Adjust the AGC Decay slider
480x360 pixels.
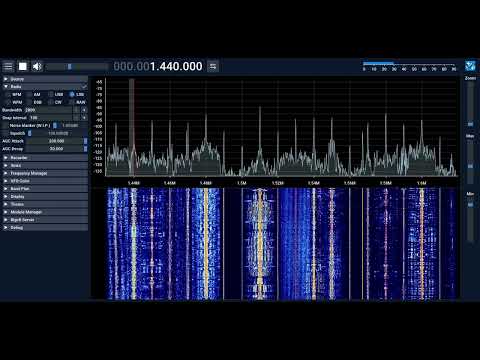[56, 149]
